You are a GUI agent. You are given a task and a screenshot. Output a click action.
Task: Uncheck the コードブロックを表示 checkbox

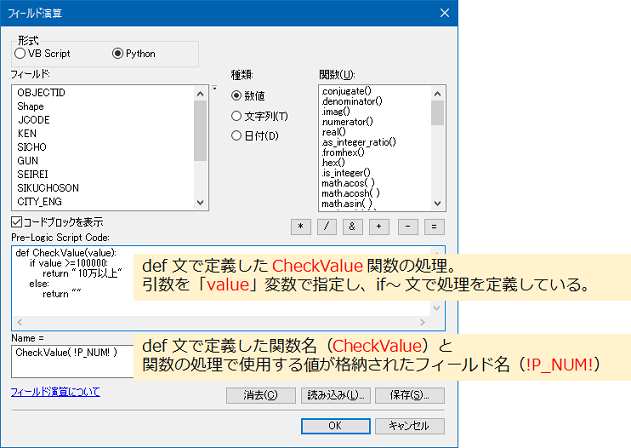pyautogui.click(x=16, y=221)
